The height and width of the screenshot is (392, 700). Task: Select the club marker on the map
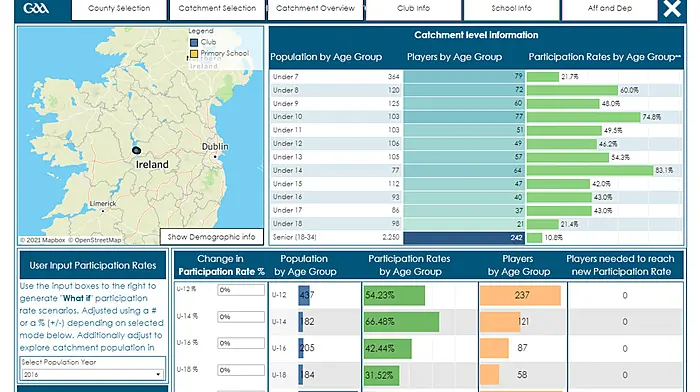point(137,150)
